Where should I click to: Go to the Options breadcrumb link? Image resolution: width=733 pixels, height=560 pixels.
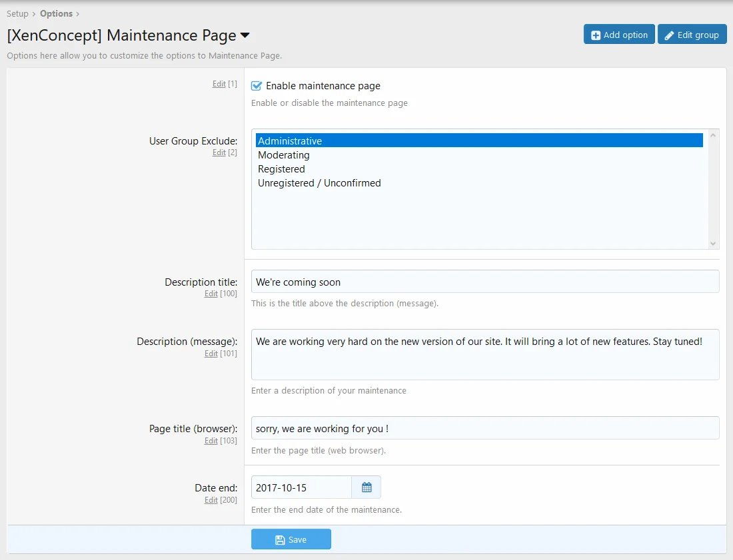[56, 13]
